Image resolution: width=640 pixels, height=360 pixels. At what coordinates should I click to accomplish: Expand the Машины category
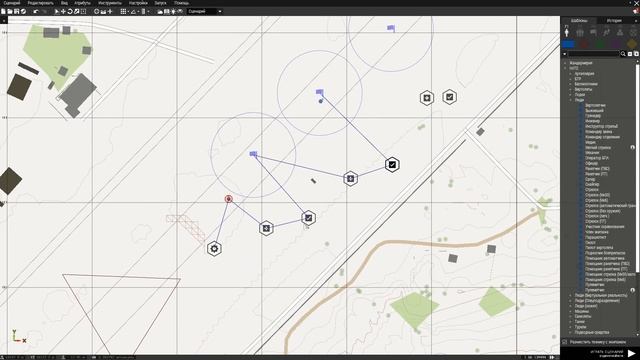pyautogui.click(x=571, y=311)
